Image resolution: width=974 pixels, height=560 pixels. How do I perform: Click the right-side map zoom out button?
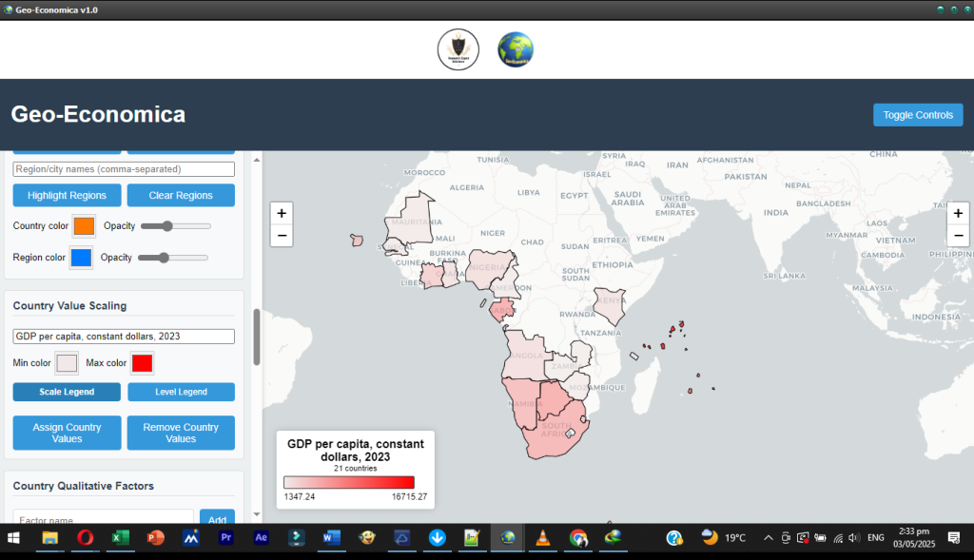958,236
